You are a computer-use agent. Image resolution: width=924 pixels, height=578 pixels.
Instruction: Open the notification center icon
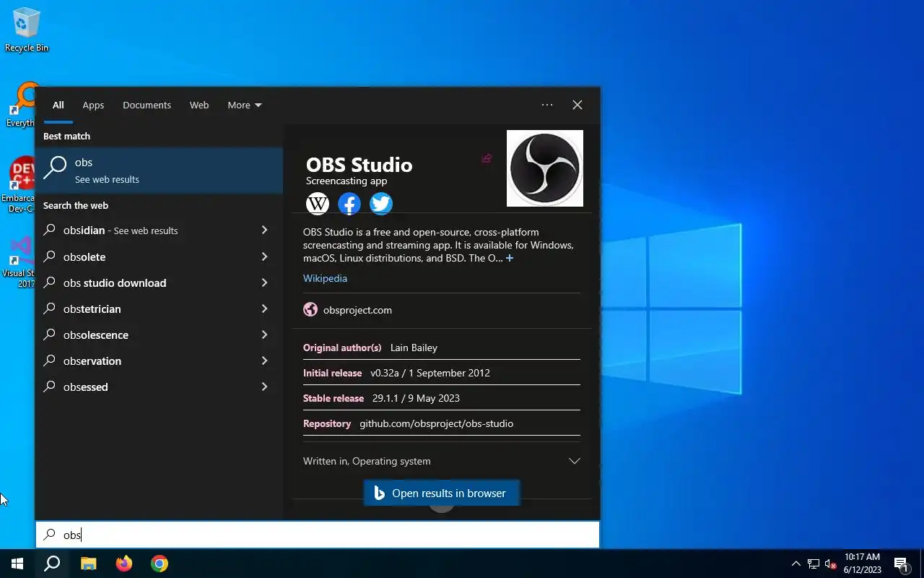click(901, 564)
